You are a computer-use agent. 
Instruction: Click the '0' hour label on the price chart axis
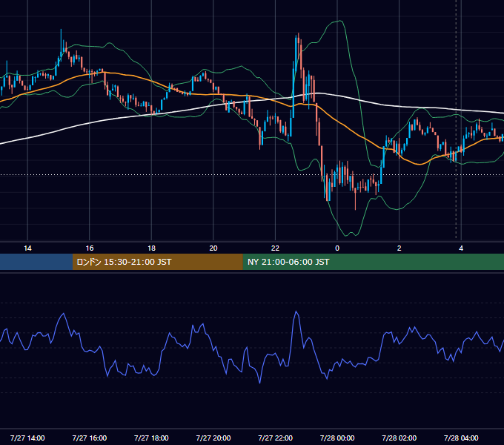click(337, 248)
